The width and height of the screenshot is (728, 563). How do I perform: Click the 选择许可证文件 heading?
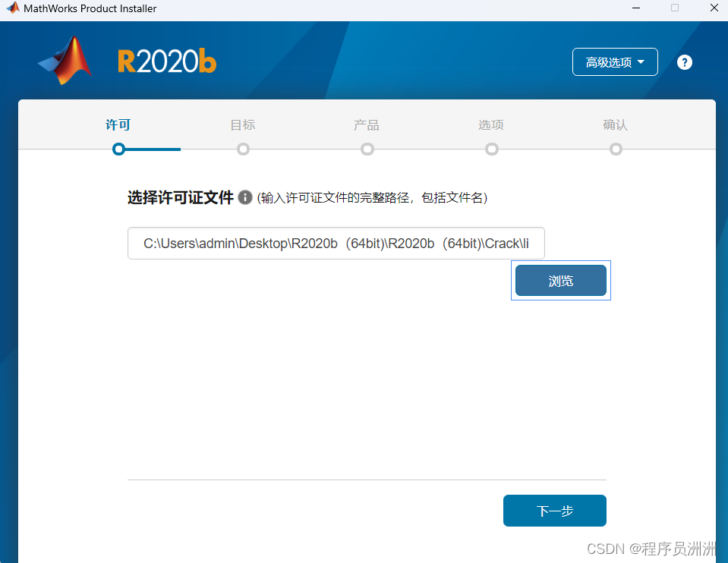pyautogui.click(x=181, y=197)
